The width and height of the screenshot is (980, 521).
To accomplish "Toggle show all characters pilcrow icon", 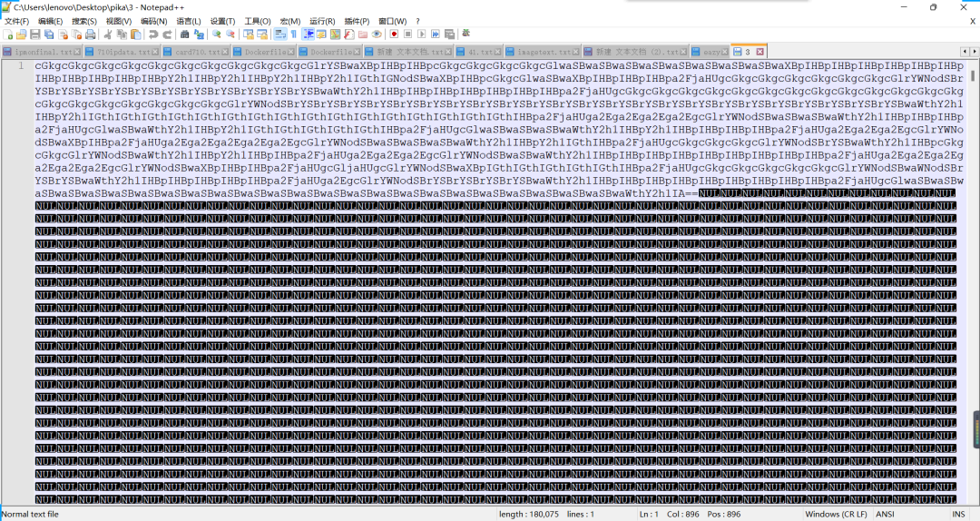I will click(x=294, y=34).
